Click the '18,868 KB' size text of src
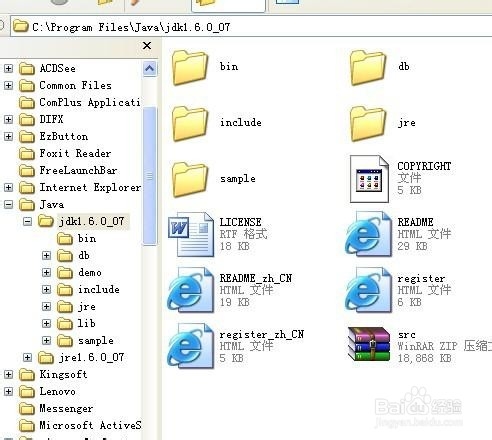This screenshot has width=492, height=440. 424,358
